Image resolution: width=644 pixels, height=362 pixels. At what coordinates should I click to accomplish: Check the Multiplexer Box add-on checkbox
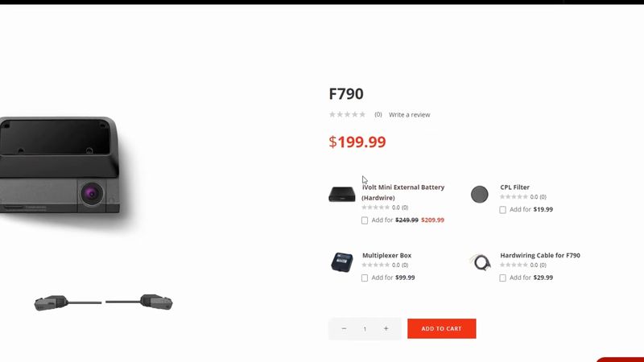tap(365, 278)
